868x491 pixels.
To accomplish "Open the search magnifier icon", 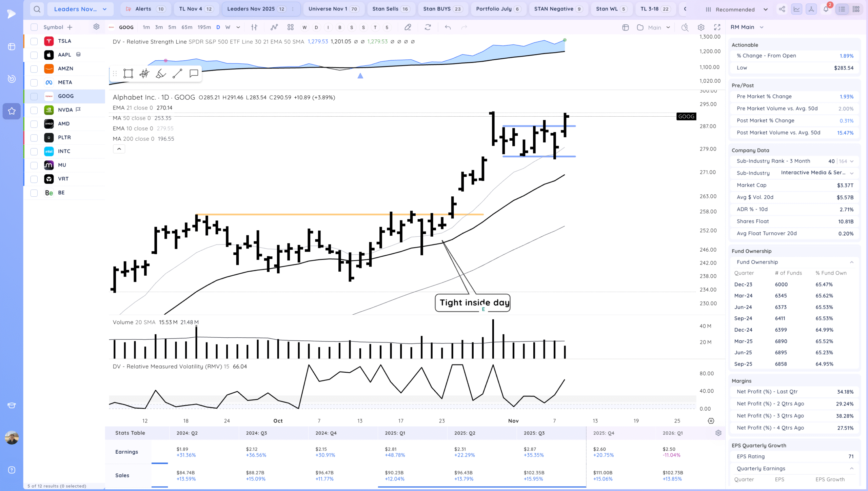I will 37,9.
